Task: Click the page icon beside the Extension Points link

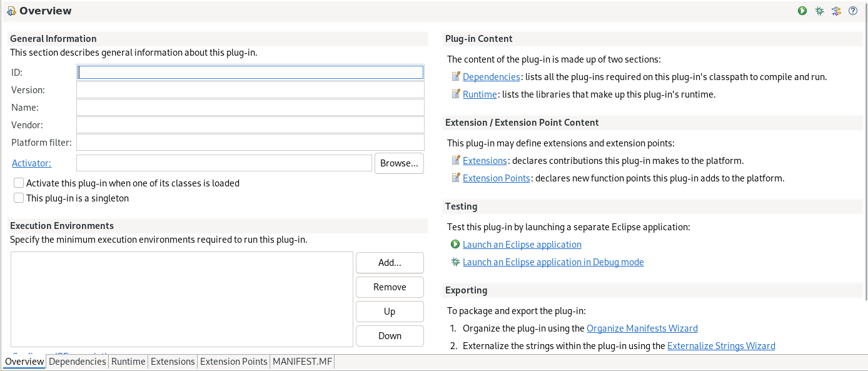Action: 456,178
